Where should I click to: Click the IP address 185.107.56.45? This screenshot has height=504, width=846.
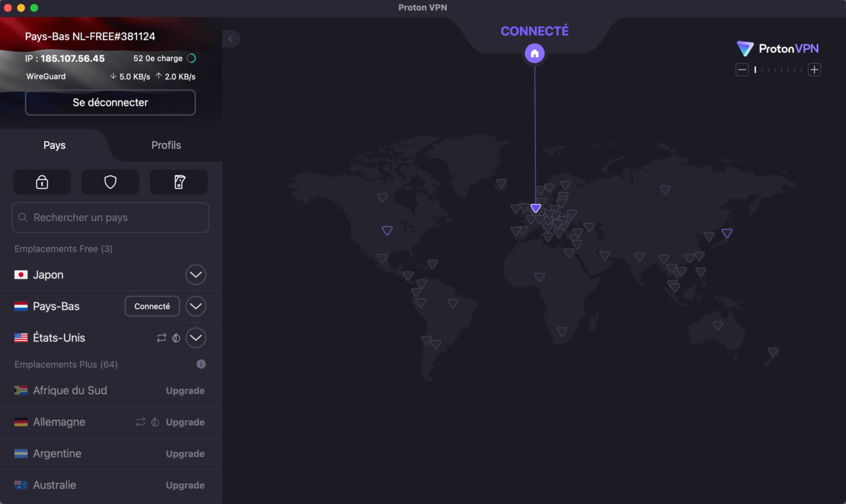click(x=72, y=59)
